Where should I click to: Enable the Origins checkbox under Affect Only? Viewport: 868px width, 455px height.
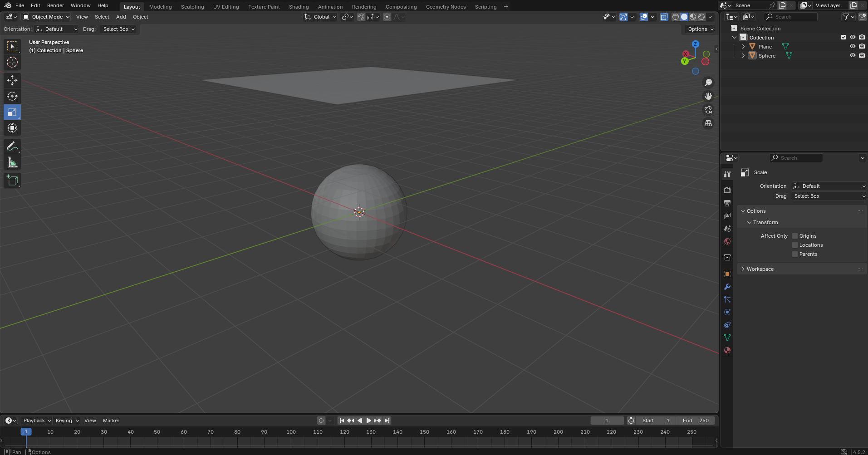tap(794, 236)
